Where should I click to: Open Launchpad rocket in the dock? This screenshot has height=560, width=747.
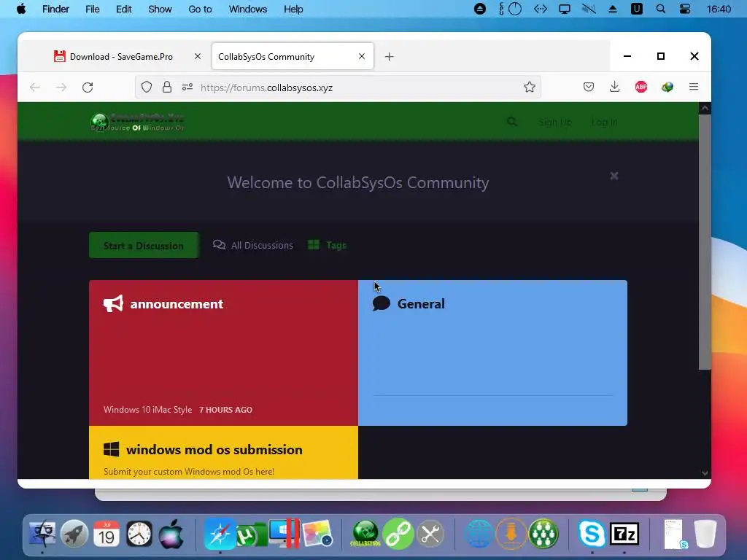pos(74,534)
